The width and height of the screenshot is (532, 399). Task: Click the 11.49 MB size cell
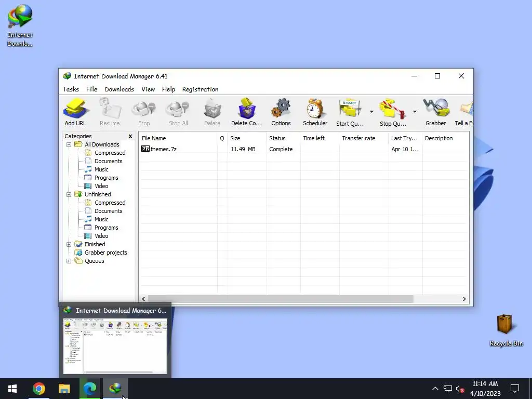click(243, 149)
